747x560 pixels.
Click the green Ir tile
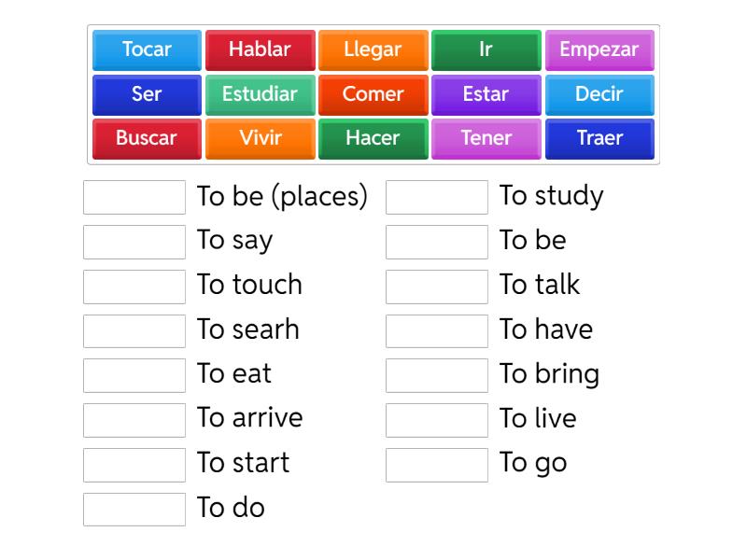(486, 50)
